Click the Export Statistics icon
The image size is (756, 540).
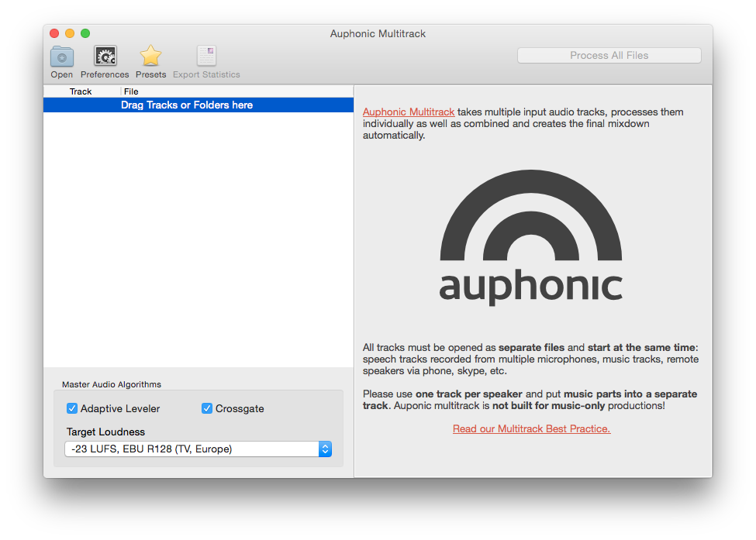[206, 57]
